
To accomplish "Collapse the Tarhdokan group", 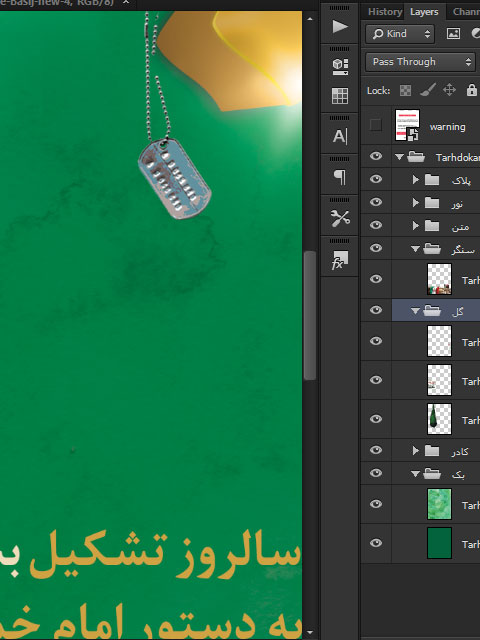I will (400, 157).
